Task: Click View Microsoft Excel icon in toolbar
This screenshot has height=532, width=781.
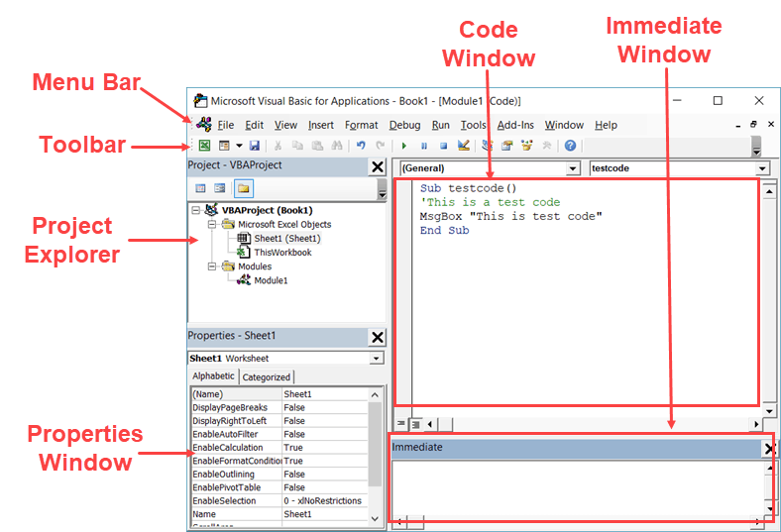Action: coord(204,146)
